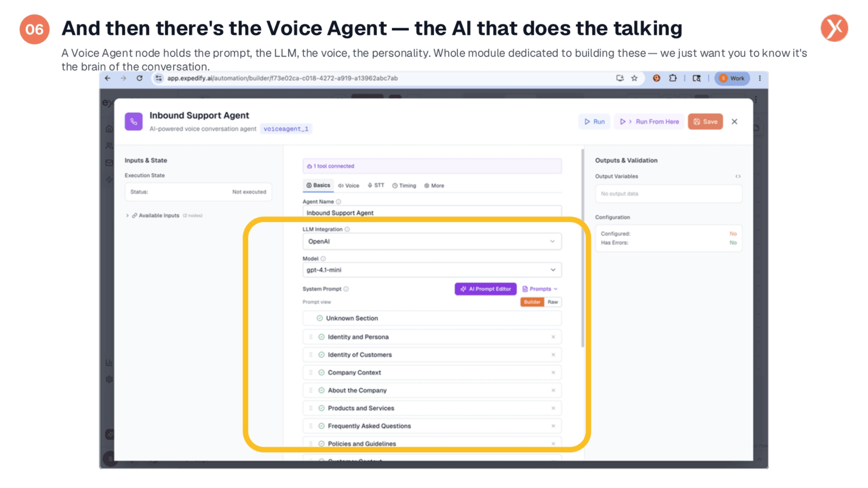Click the voiceagent_1 identifier tag
Image resolution: width=868 pixels, height=488 pixels.
point(286,129)
